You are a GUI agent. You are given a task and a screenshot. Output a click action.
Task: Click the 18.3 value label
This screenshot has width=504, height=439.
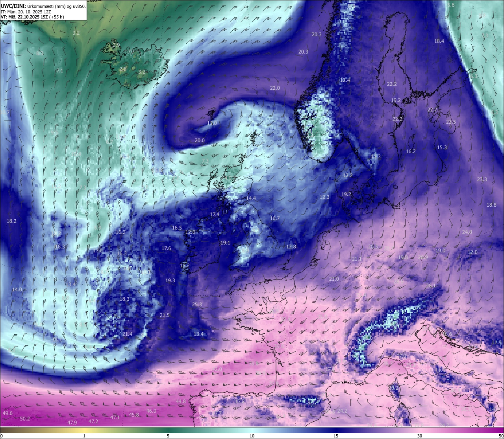pyautogui.click(x=124, y=299)
